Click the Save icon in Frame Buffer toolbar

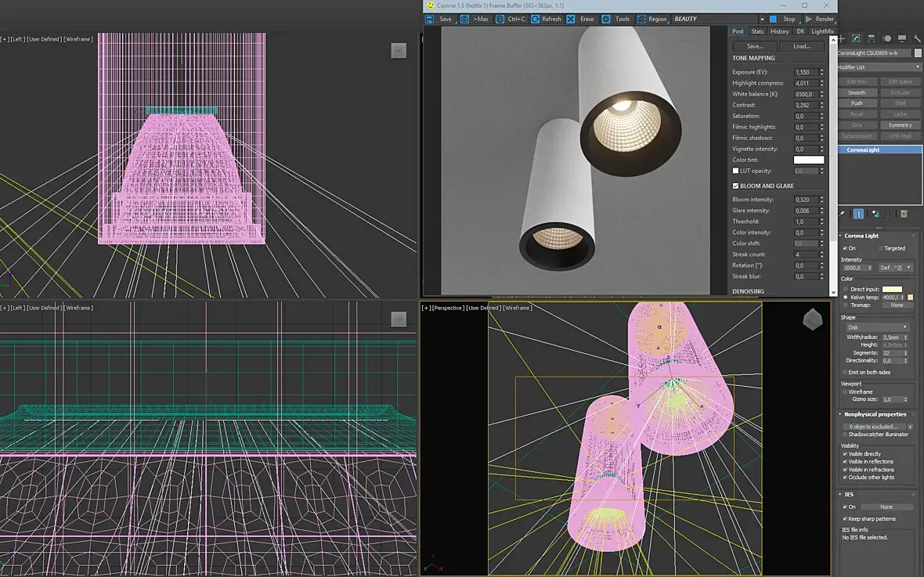431,19
